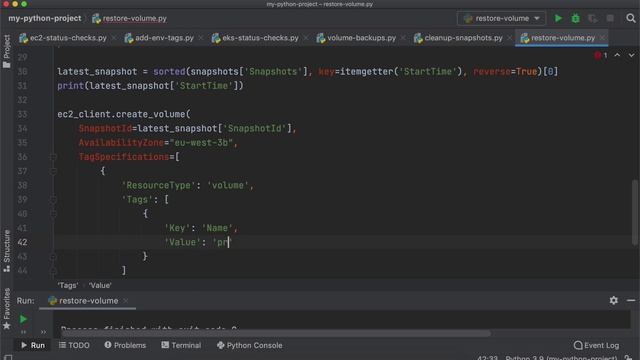The image size is (640, 360).
Task: Close the cleanup-snapshots.py tab
Action: pyautogui.click(x=509, y=38)
